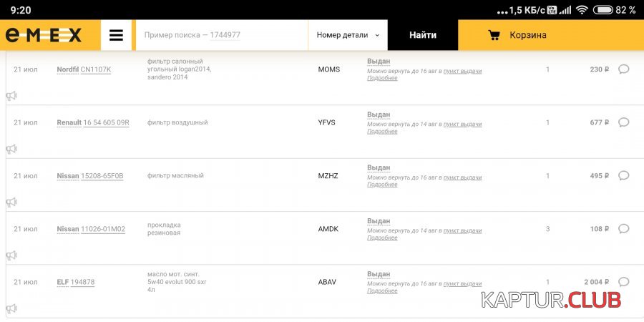Open Nissan brand link for 11026-01M02
The image size is (644, 322).
tap(68, 229)
